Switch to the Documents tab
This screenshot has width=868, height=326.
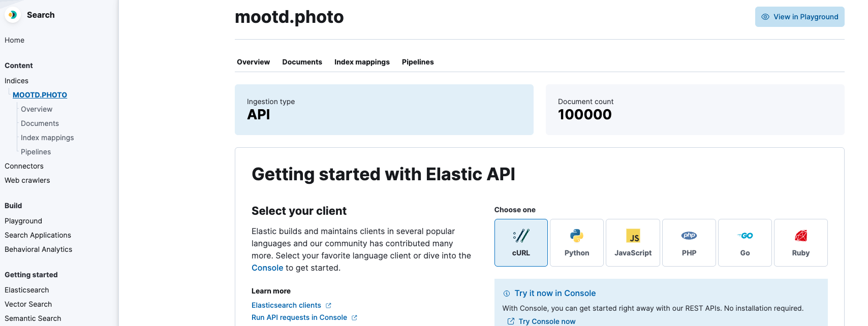(x=302, y=62)
